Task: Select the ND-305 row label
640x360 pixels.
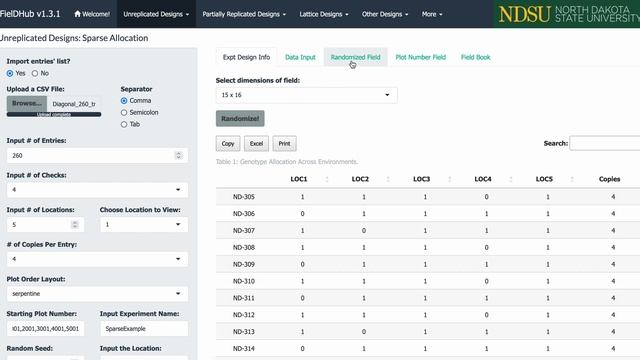Action: 244,197
